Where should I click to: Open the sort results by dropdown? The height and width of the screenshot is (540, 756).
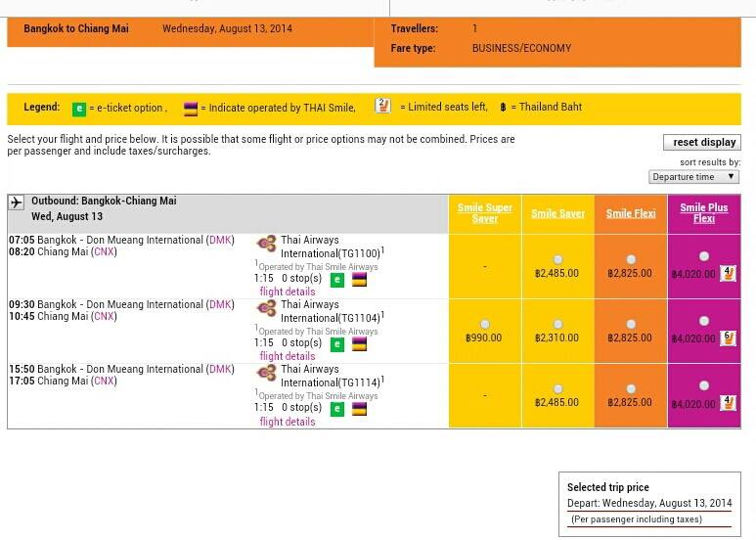pos(694,177)
